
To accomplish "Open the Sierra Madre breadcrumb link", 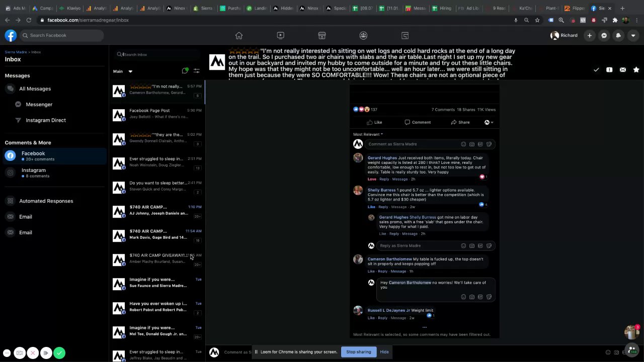I will click(x=16, y=52).
